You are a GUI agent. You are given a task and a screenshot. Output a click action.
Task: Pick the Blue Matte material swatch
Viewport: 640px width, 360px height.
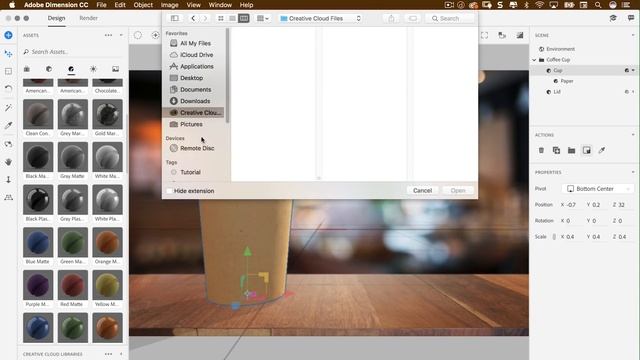click(x=38, y=242)
